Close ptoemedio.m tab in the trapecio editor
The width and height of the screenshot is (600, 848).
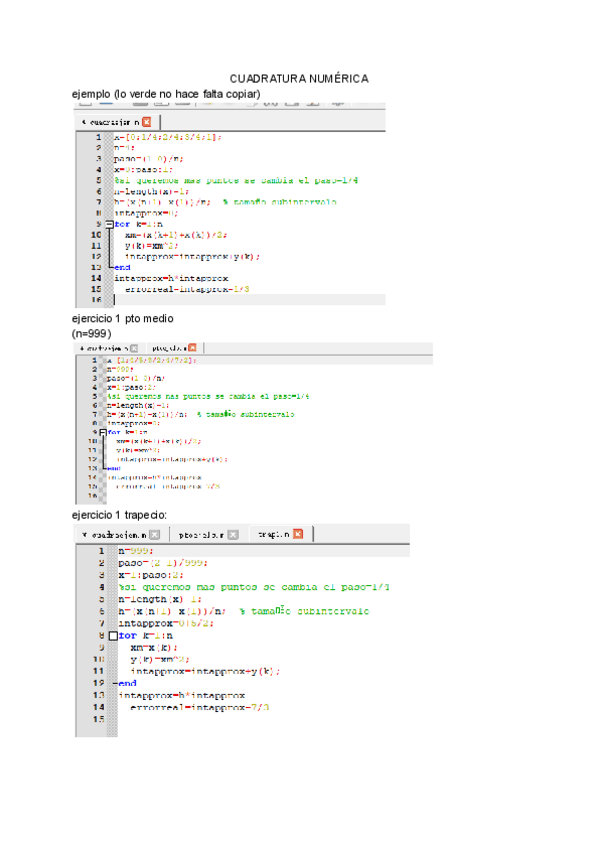tap(232, 534)
